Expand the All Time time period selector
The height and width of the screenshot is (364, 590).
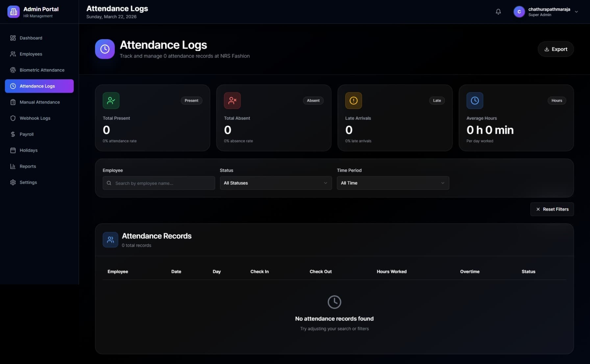[392, 183]
